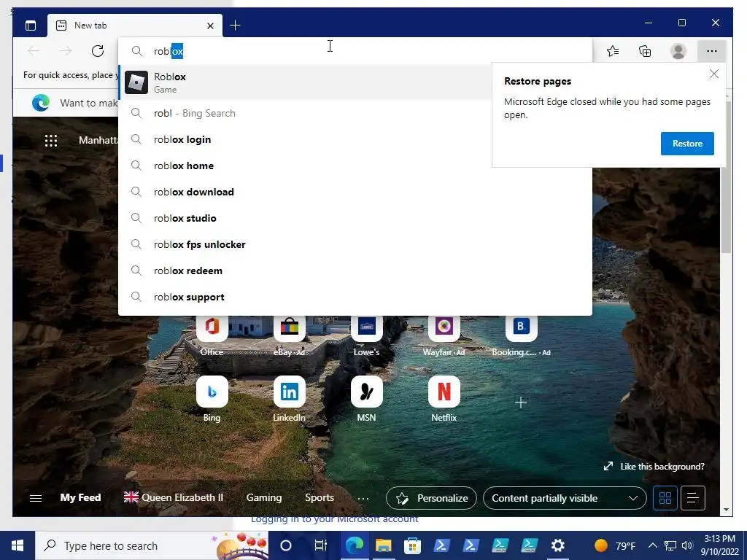Choose robl - Bing Search suggestion
Viewport: 747px width, 560px height.
[x=306, y=113]
